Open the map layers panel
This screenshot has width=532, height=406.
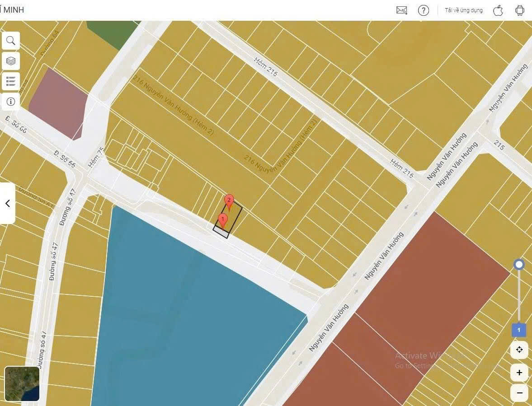[11, 61]
